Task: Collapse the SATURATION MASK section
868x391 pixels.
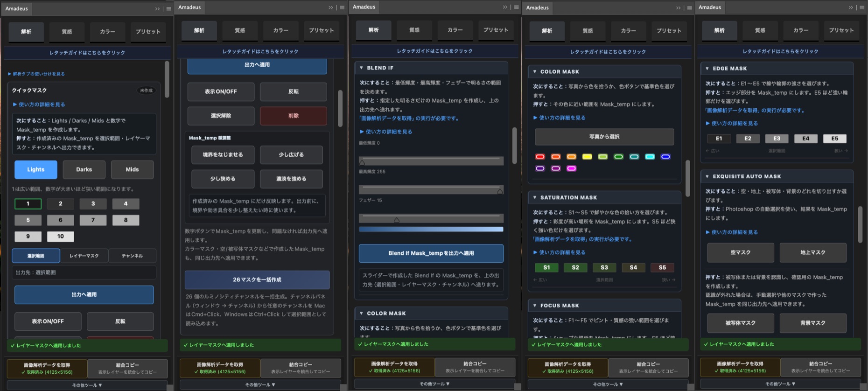Action: pos(604,197)
